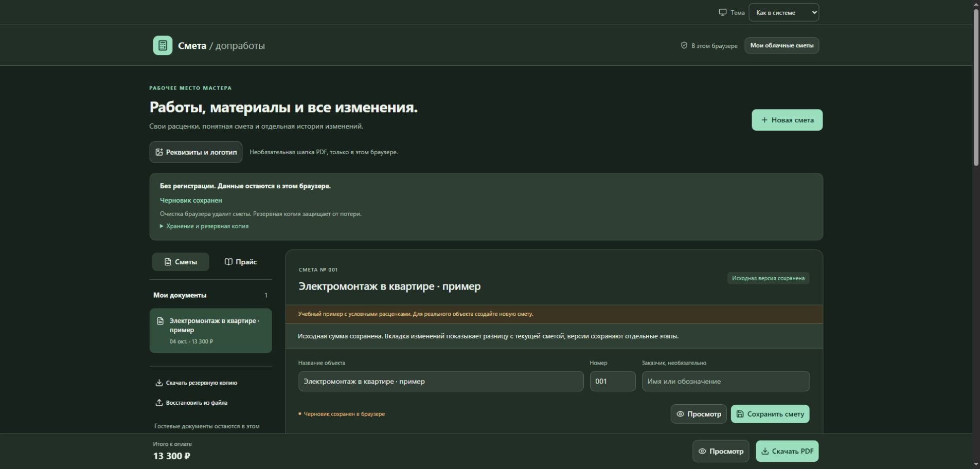This screenshot has width=980, height=469.
Task: Click Исходная версия сохранена badge
Action: point(768,278)
